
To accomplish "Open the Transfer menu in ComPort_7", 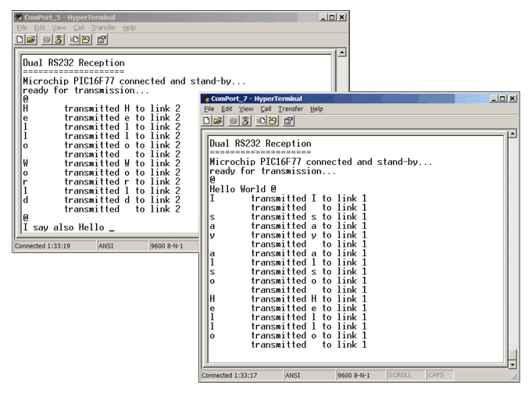I will point(290,109).
